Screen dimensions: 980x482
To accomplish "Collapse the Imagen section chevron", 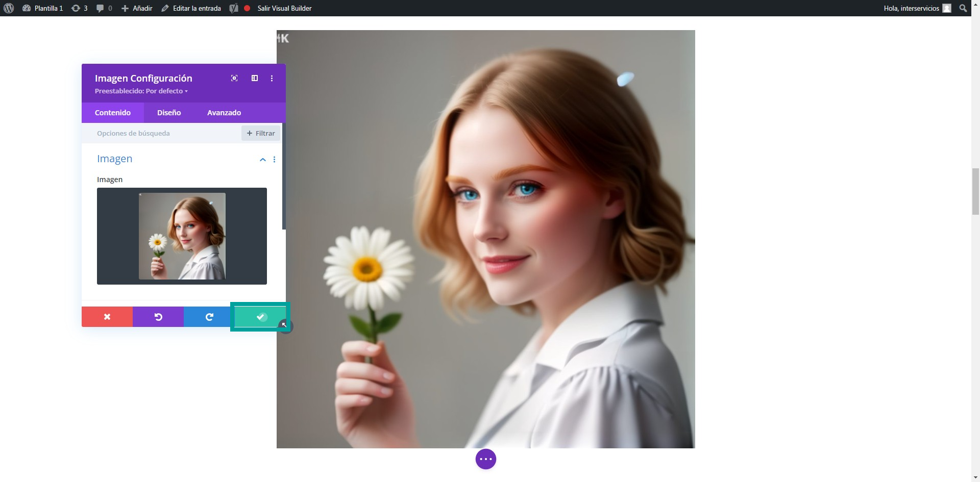I will [x=263, y=160].
